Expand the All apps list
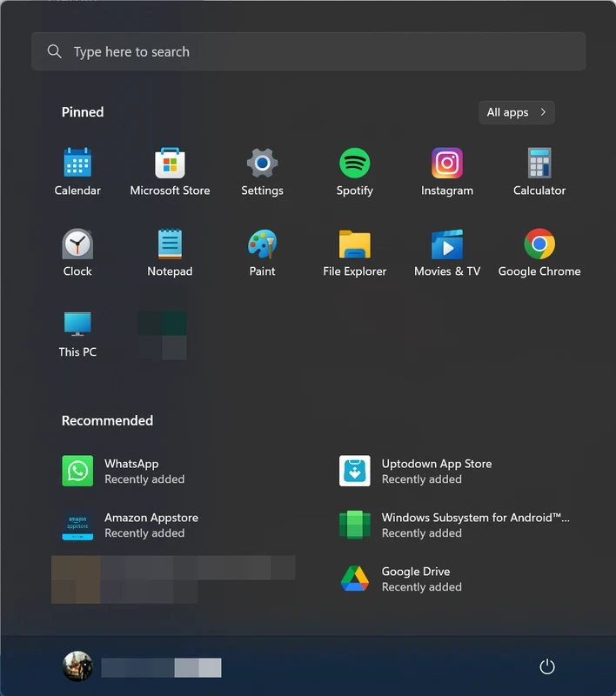616x696 pixels. pos(516,112)
